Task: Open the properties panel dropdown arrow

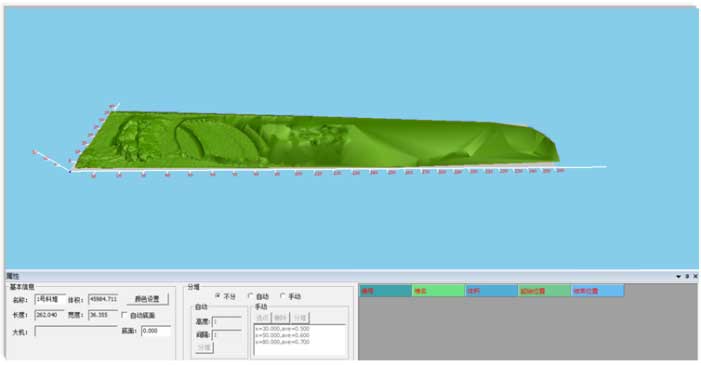Action: coord(679,276)
